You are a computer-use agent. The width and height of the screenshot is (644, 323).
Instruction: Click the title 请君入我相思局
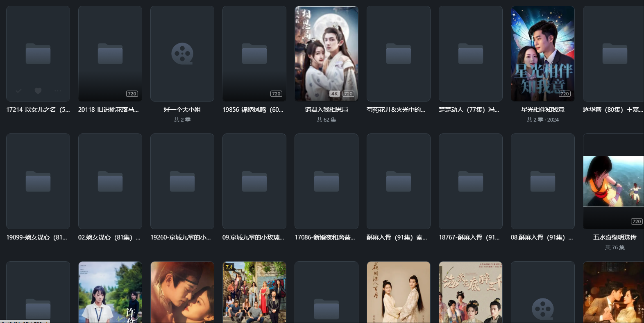(327, 110)
